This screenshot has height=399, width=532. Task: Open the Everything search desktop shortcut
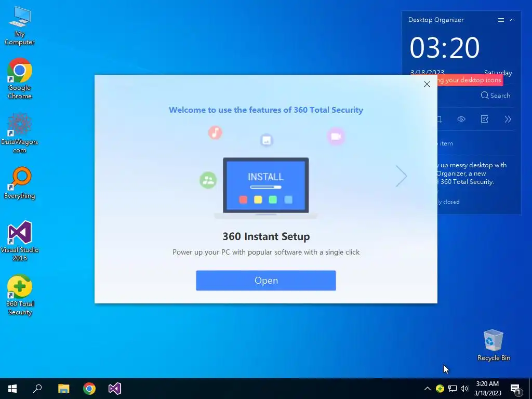(x=20, y=183)
